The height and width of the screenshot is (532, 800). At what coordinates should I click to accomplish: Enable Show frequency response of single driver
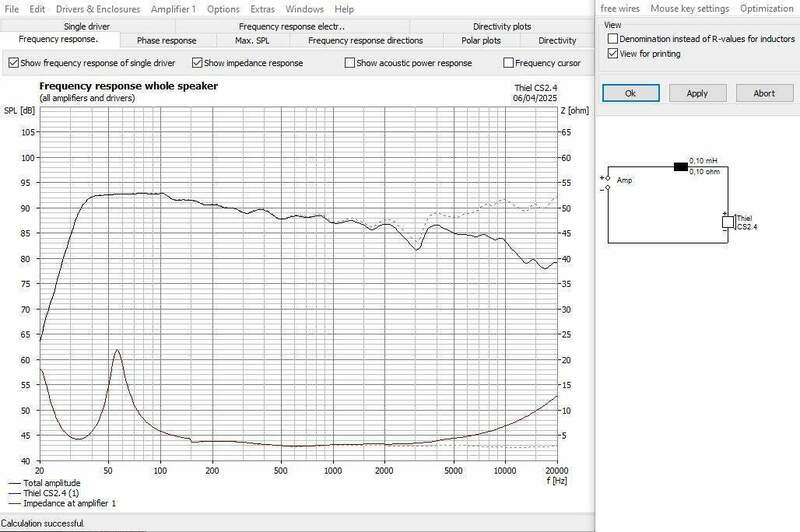[x=14, y=63]
